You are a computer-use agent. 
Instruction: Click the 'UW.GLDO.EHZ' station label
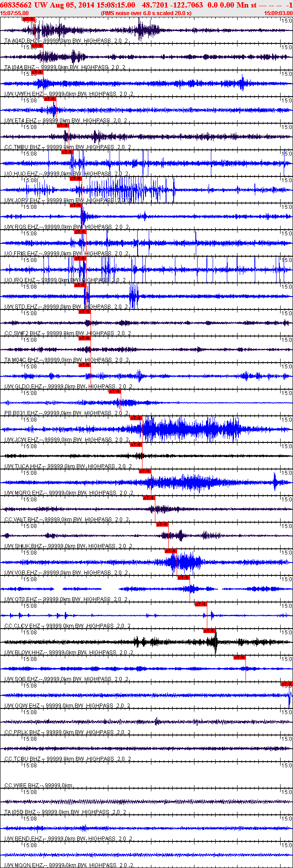click(x=23, y=387)
